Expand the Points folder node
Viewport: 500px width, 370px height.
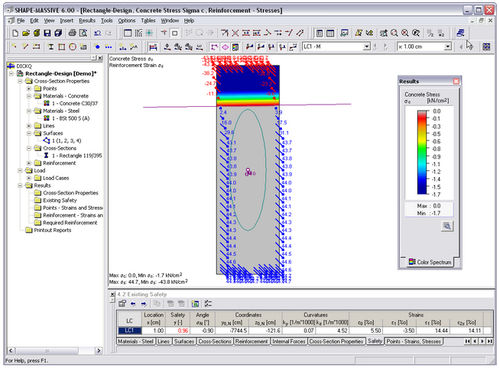pos(29,89)
